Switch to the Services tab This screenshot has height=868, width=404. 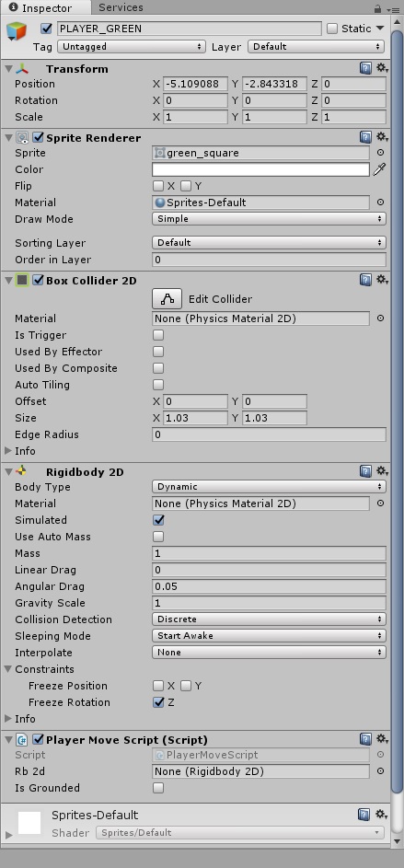[x=121, y=7]
